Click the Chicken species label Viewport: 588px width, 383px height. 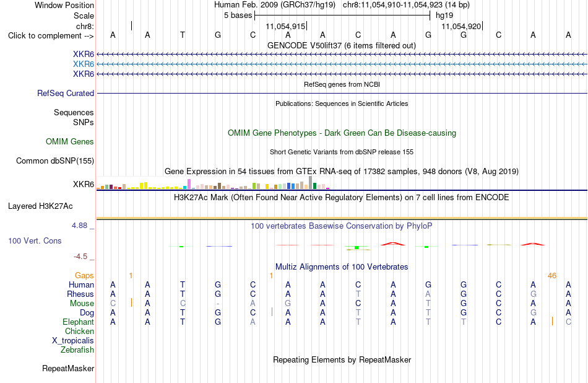click(x=79, y=331)
